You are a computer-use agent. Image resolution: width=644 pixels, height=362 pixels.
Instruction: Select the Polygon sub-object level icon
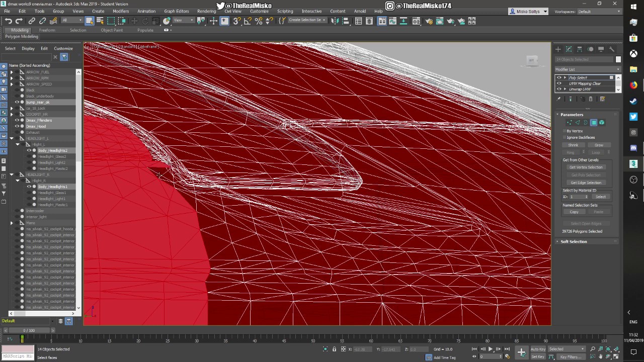tap(594, 123)
